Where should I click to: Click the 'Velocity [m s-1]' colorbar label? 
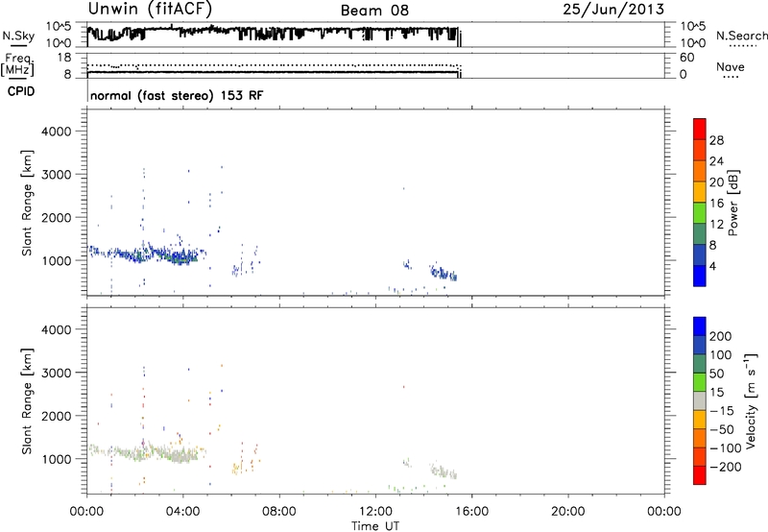click(x=751, y=400)
